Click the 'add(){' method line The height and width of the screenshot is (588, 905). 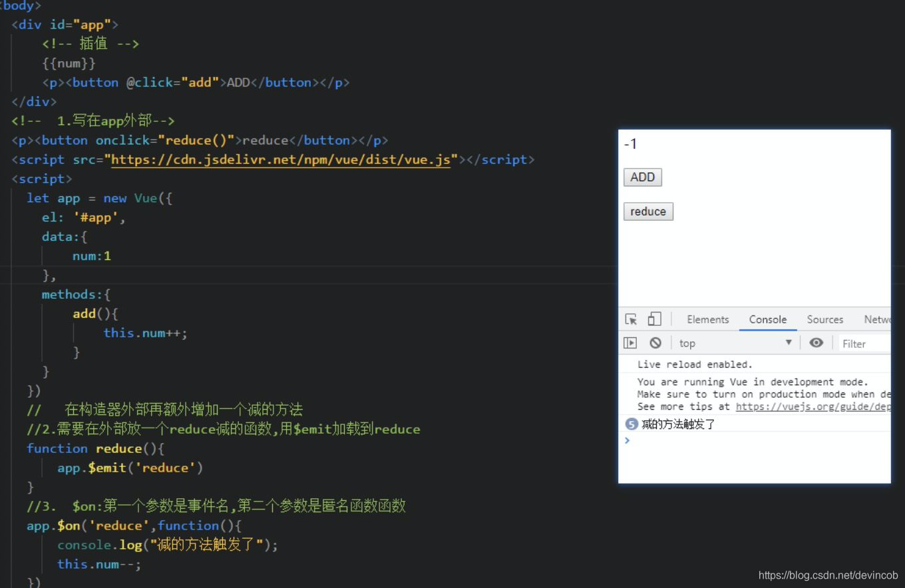click(x=95, y=313)
